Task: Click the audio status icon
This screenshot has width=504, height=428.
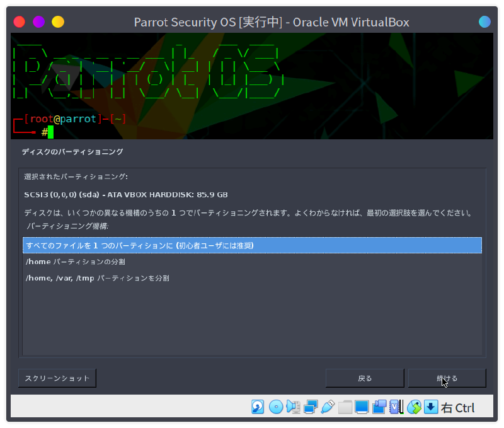Action: coord(293,407)
